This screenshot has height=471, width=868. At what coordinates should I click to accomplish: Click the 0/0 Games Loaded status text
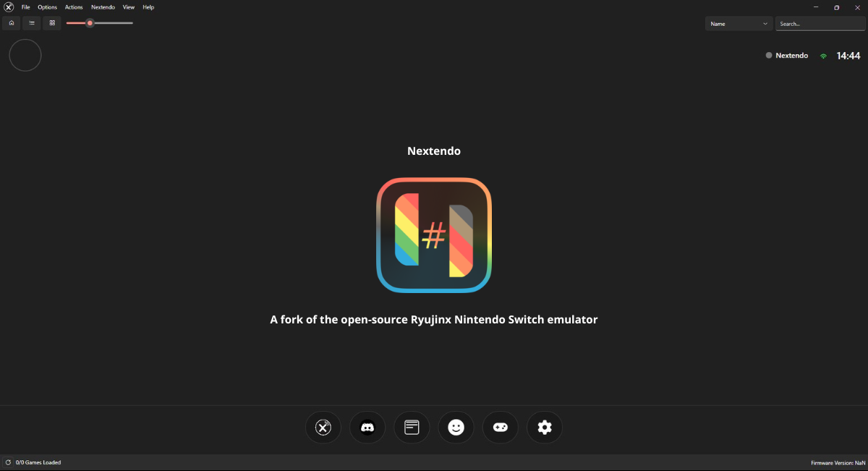click(38, 462)
